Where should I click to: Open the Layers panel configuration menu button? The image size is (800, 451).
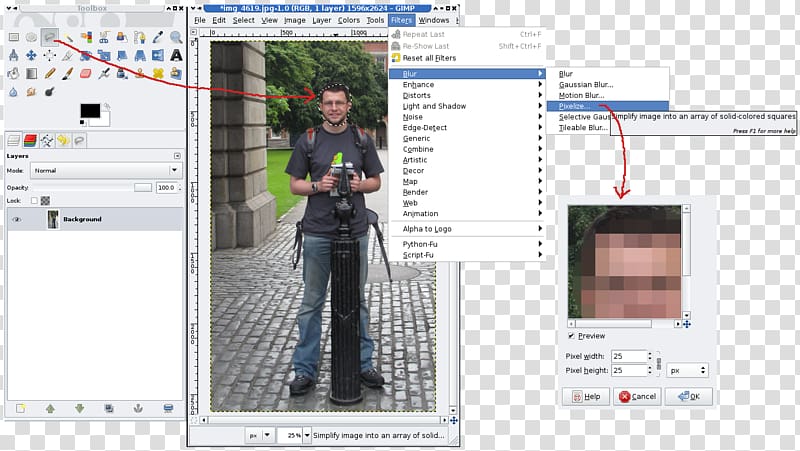[x=177, y=156]
